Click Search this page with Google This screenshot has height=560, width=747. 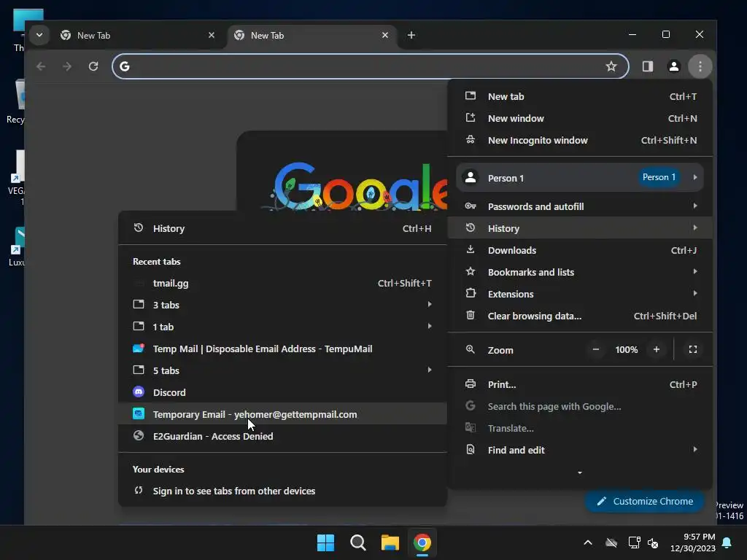[580, 406]
